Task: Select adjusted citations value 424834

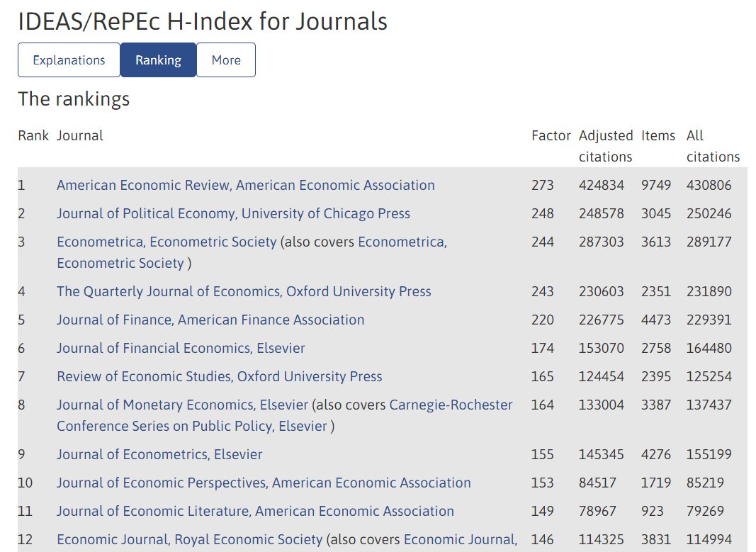Action: (x=602, y=185)
